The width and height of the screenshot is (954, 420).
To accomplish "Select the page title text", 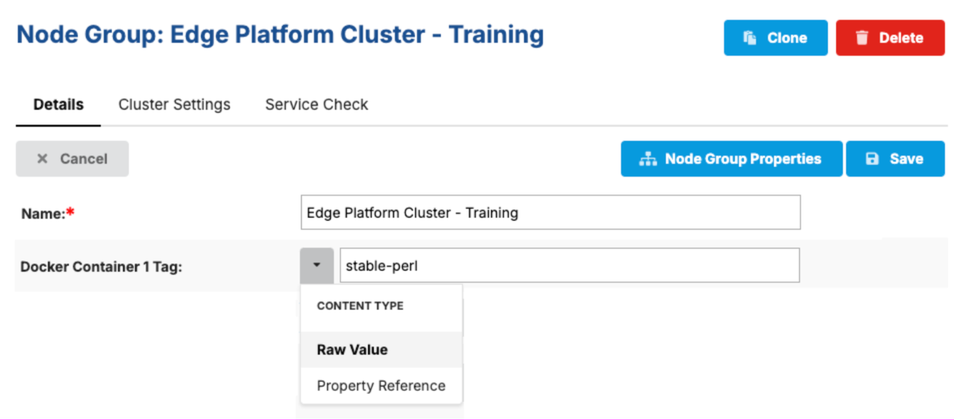I will 280,35.
